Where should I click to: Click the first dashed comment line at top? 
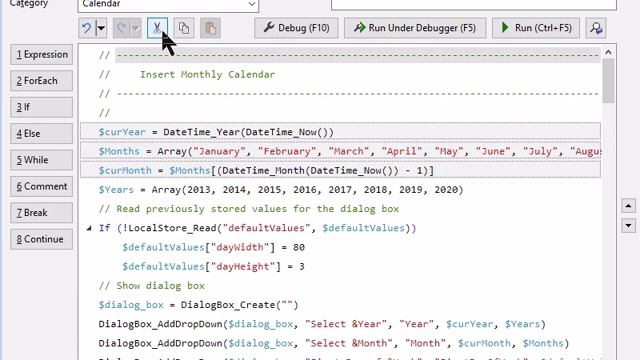click(349, 55)
